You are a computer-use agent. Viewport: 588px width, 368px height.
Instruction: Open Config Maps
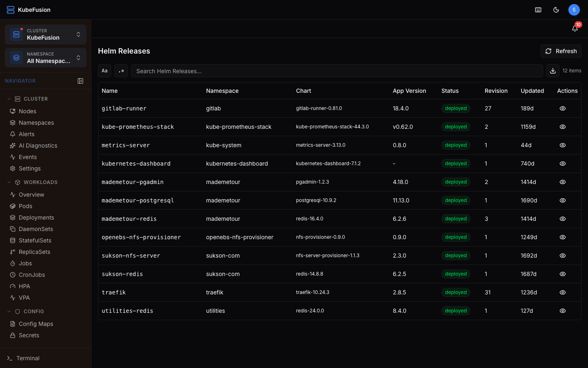click(x=36, y=323)
